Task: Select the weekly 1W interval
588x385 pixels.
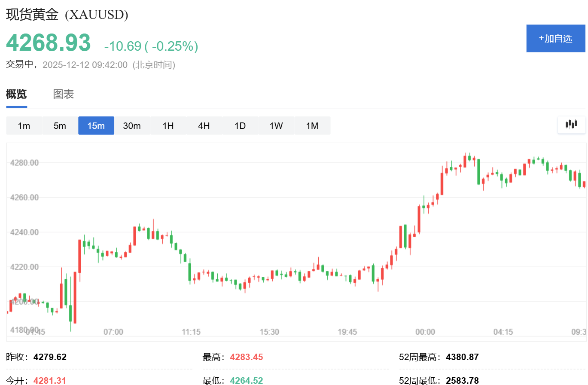Action: point(276,125)
